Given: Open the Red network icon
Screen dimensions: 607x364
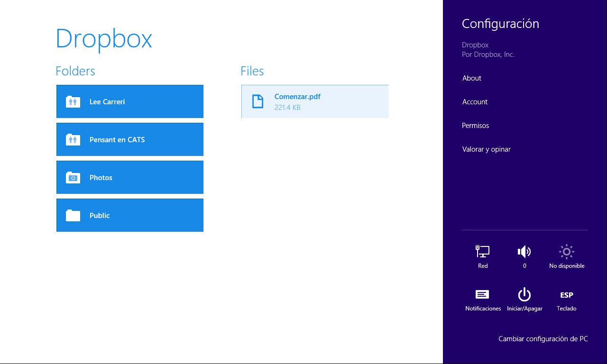Looking at the screenshot, I should tap(483, 251).
